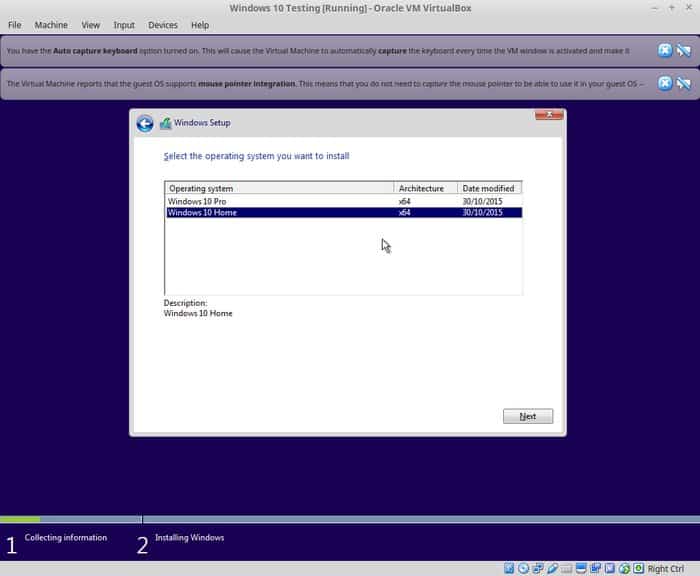Select the Windows 10 Pro row
Screen dimensions: 700x576
click(x=343, y=201)
